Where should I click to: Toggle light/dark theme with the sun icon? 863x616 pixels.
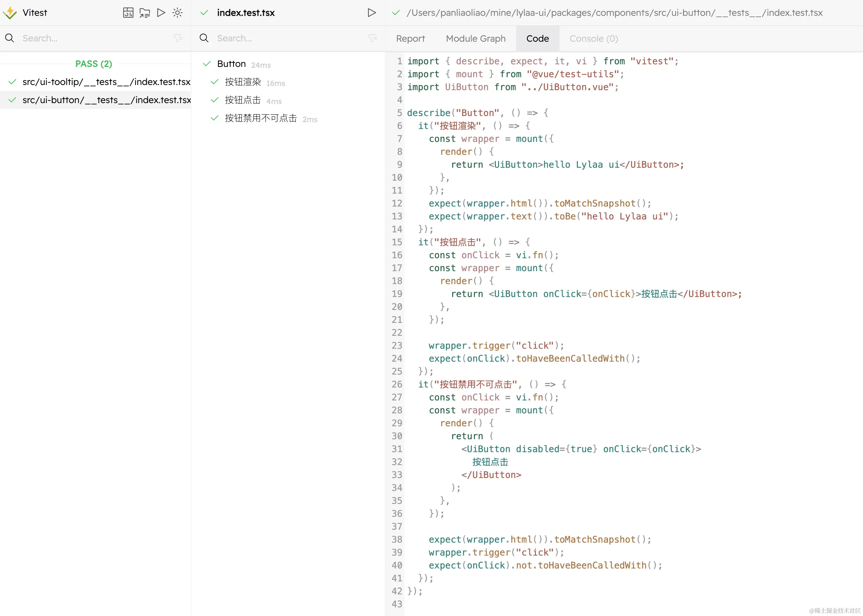177,13
